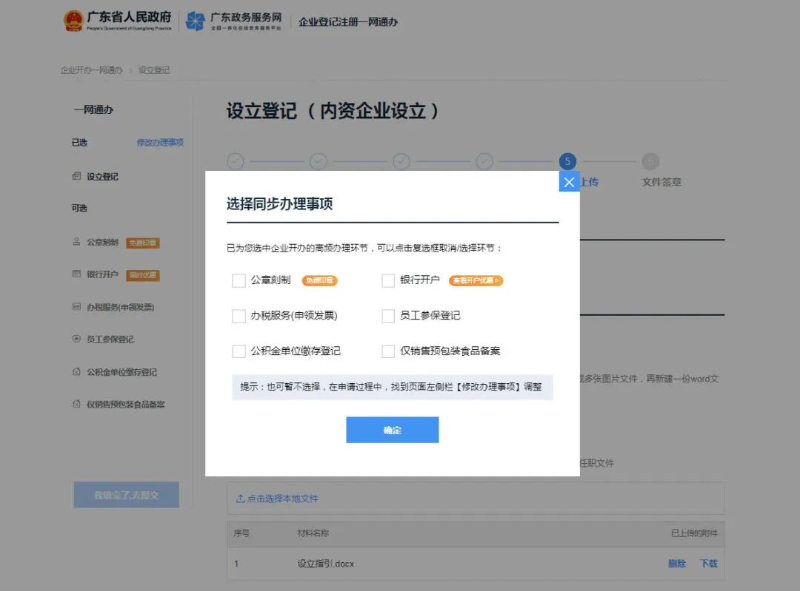
Task: Click the orange badge beside 公章刻制
Action: [x=320, y=281]
